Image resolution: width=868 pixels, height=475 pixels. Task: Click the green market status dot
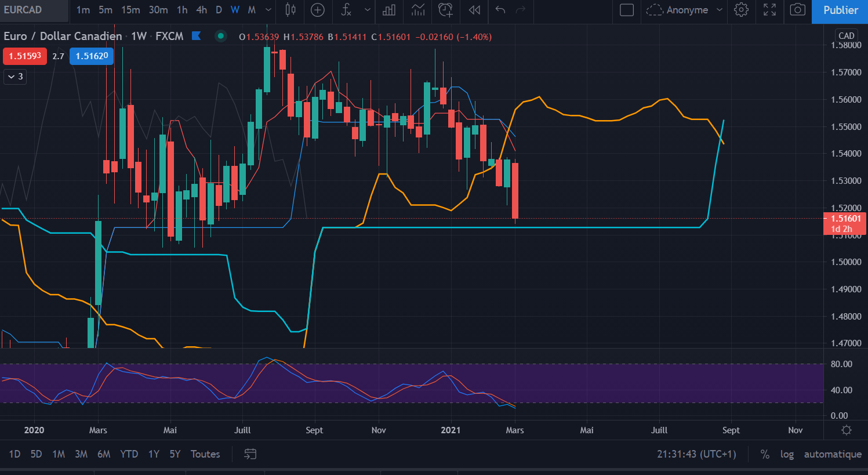pos(221,36)
